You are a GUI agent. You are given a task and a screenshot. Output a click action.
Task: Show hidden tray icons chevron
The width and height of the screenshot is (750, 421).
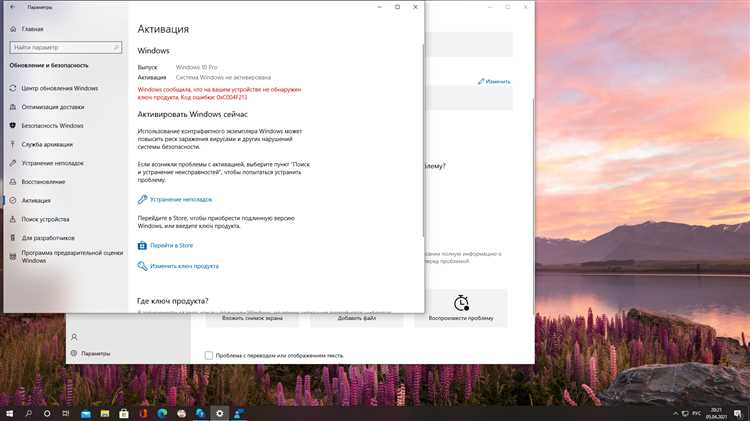coord(675,413)
